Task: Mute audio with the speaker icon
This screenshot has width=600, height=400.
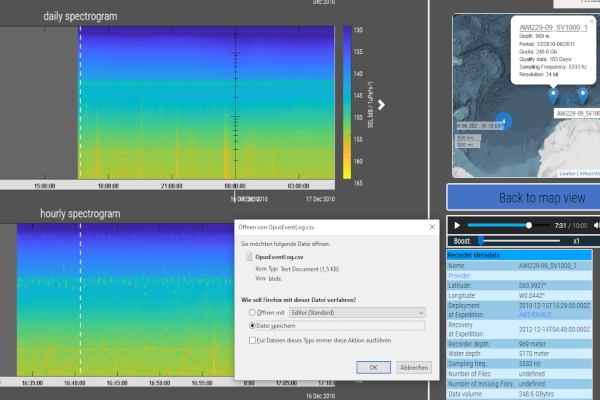Action: pyautogui.click(x=597, y=225)
